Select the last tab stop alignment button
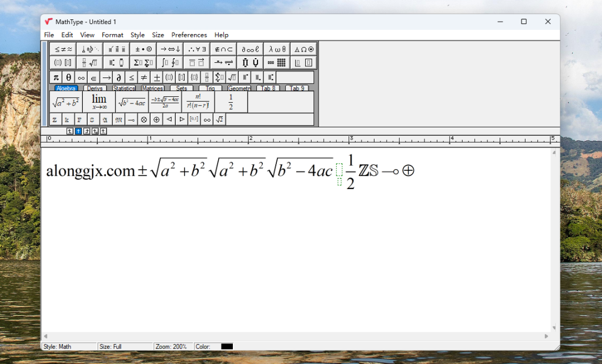 103,131
